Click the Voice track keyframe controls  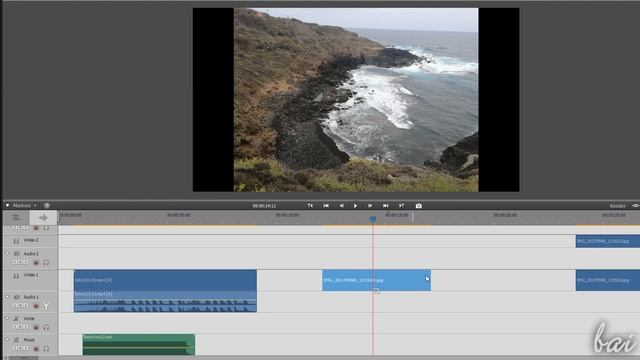20,327
